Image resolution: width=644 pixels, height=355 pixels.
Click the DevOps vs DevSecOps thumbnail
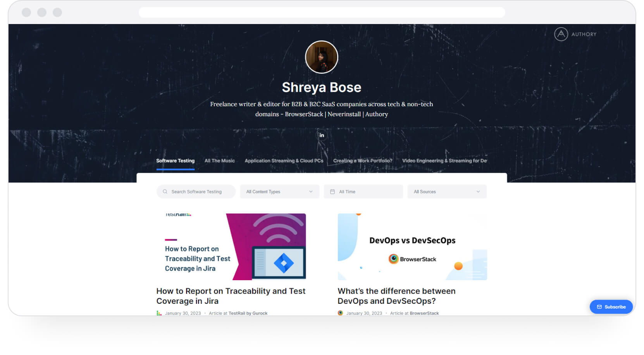(412, 247)
